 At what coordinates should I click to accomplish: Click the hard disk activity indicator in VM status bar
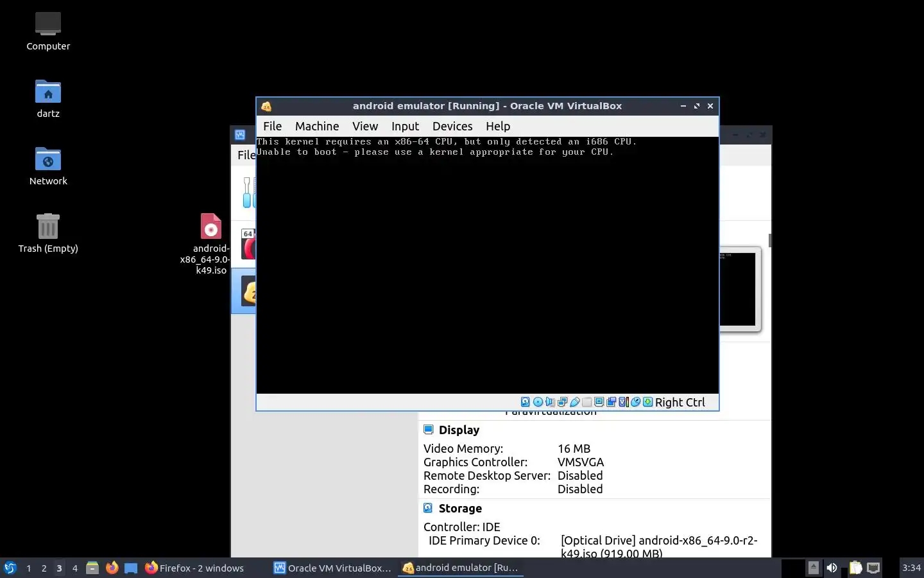pyautogui.click(x=525, y=402)
